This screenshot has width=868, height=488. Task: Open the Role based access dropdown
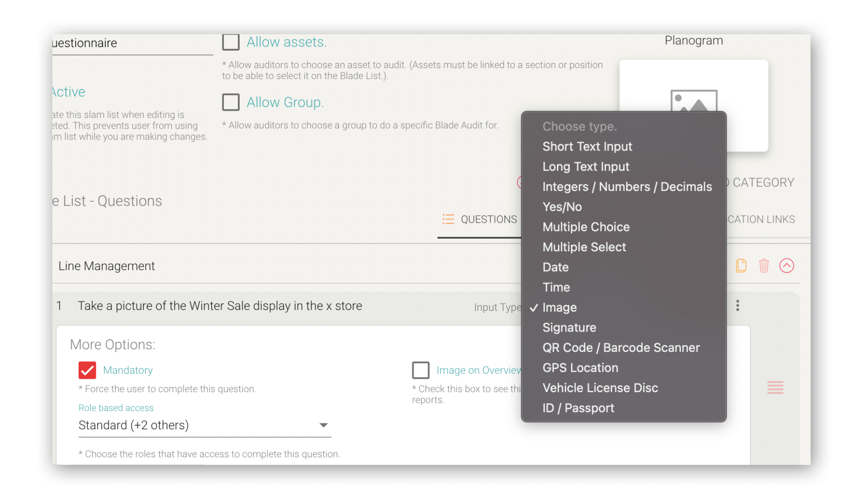[204, 425]
